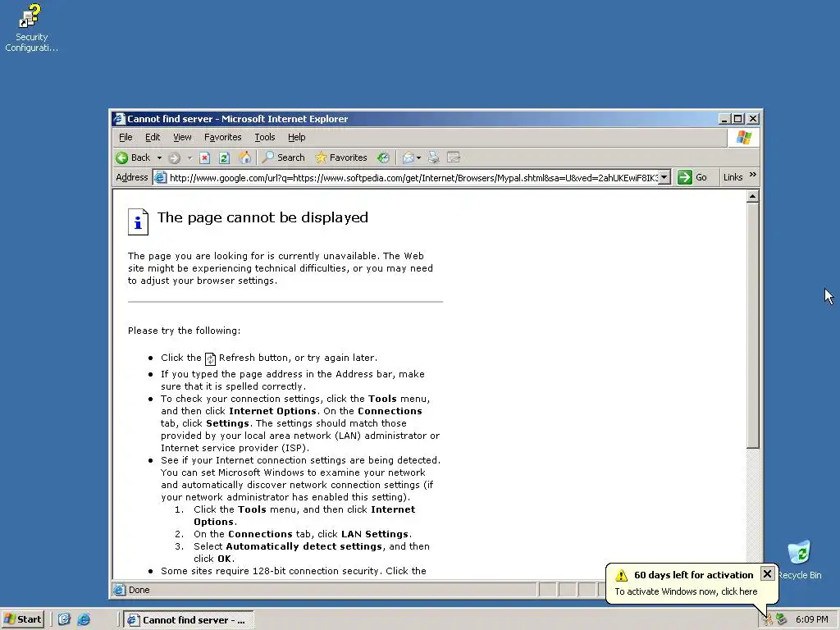The width and height of the screenshot is (840, 630).
Task: Click the inline Refresh icon in page text
Action: coord(210,358)
